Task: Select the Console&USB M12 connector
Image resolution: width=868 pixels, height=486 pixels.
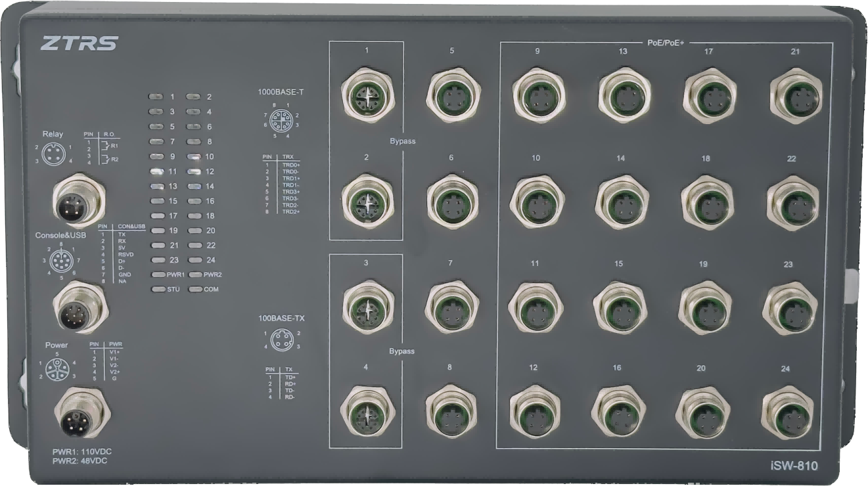Action: (80, 308)
